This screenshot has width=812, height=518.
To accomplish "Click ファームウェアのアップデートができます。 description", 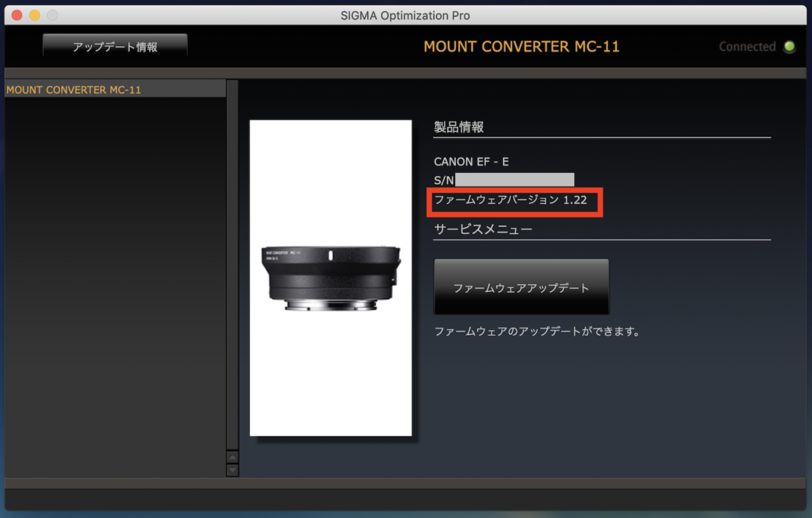I will coord(537,331).
